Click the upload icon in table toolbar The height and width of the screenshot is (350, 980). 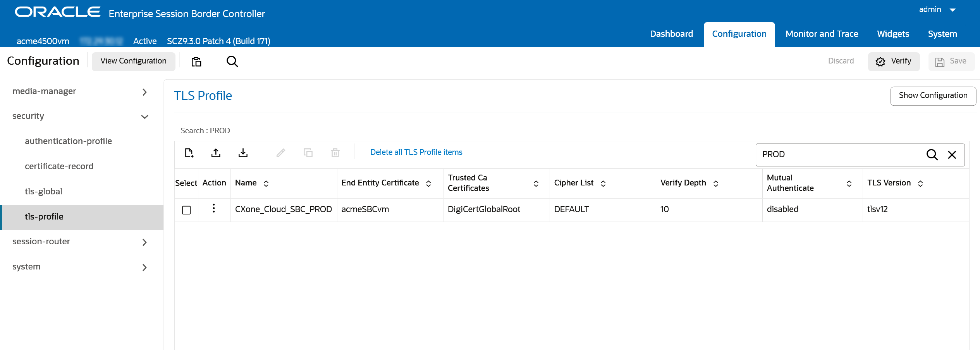[216, 153]
